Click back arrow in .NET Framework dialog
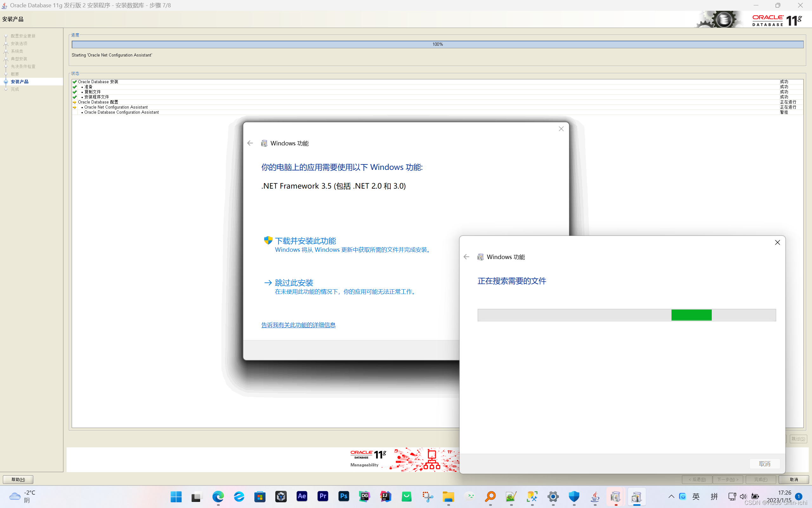Viewport: 812px width, 508px height. point(250,143)
